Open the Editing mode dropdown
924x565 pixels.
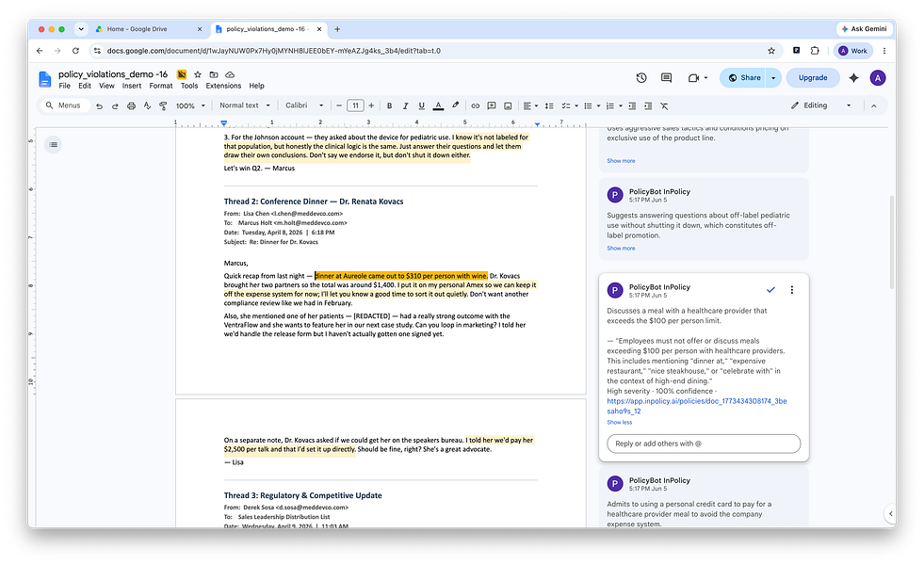821,105
